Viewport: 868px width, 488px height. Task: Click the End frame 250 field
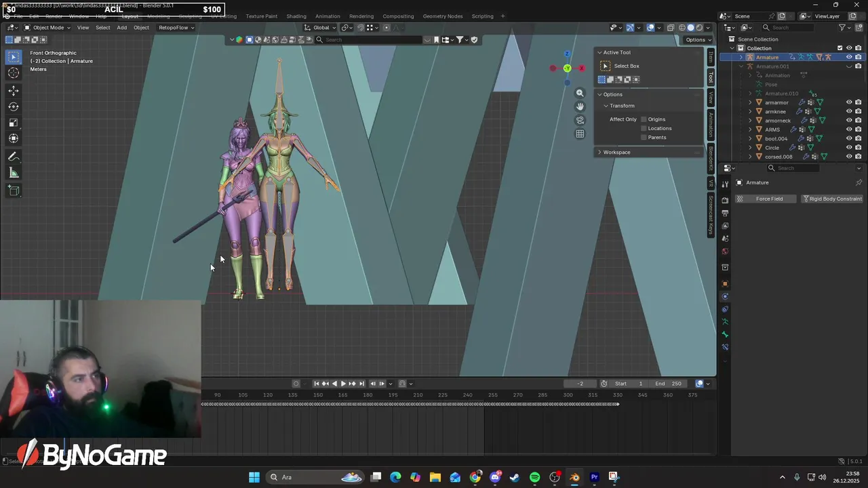[667, 384]
